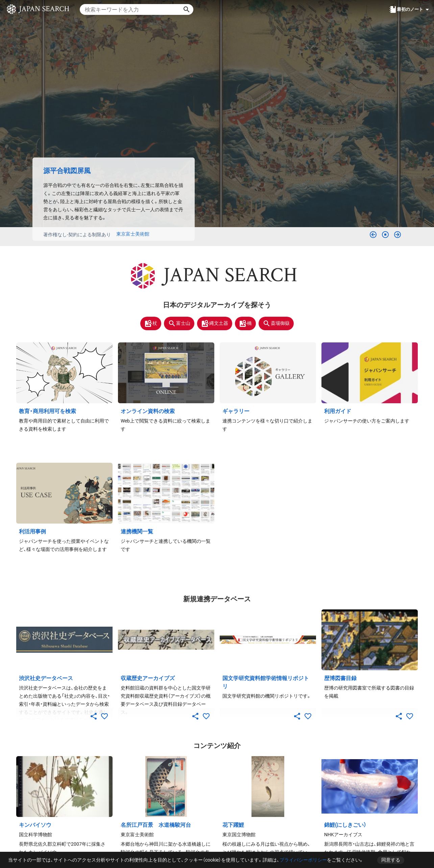Open the User's Guide thumbnail card
The image size is (434, 868).
[369, 373]
